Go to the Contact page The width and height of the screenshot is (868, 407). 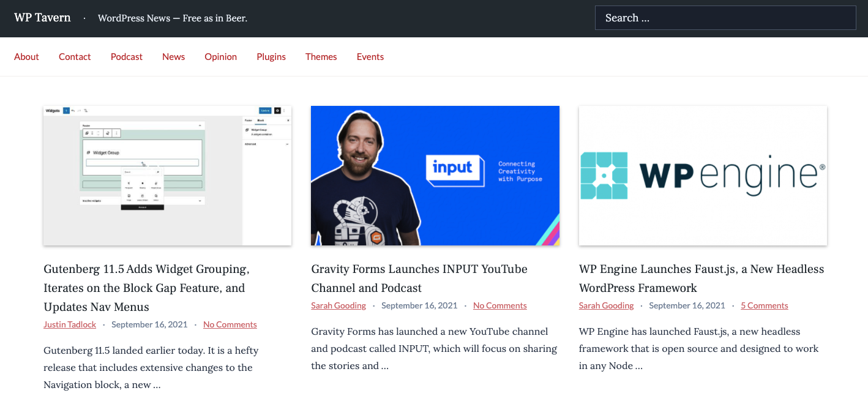tap(75, 56)
